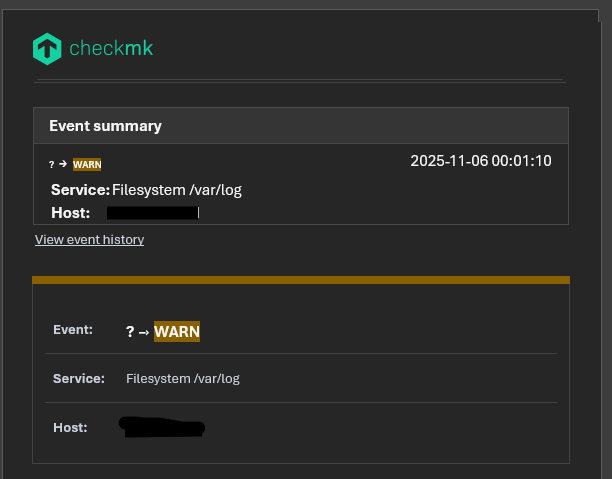Click the checkmk wordmark text

click(x=111, y=48)
